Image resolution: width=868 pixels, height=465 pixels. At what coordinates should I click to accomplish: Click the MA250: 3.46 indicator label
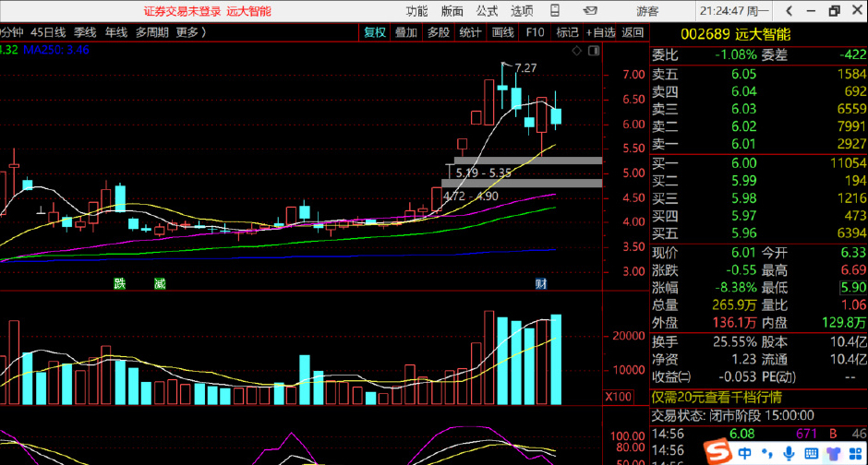pos(56,50)
